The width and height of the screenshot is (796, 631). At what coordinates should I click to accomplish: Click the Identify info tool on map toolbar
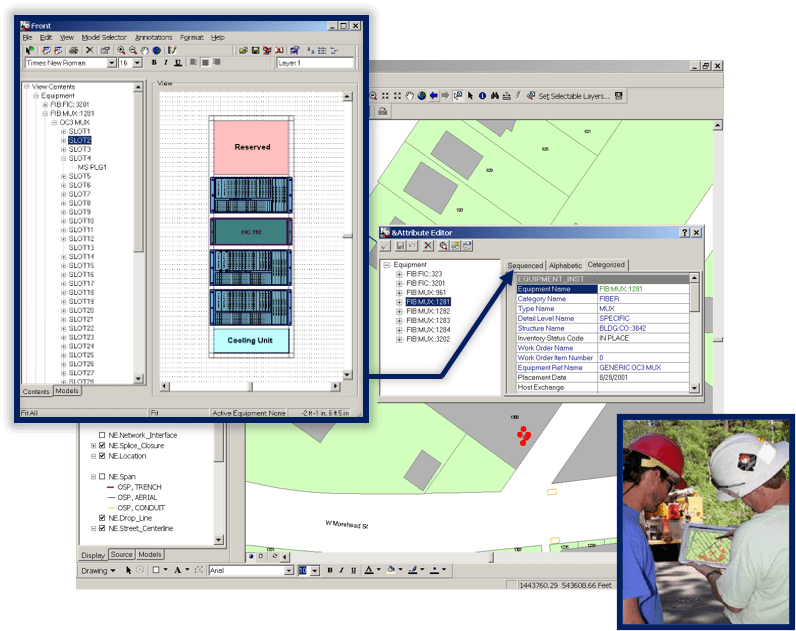483,96
